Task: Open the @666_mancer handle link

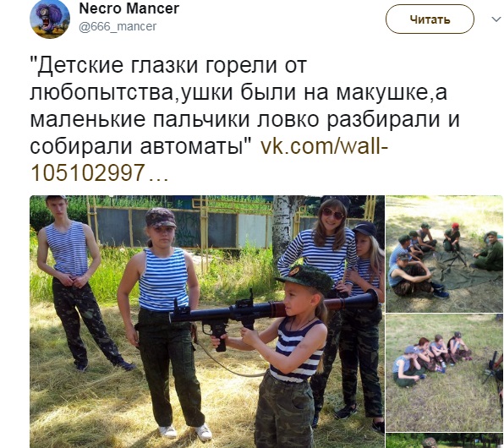Action: [118, 26]
